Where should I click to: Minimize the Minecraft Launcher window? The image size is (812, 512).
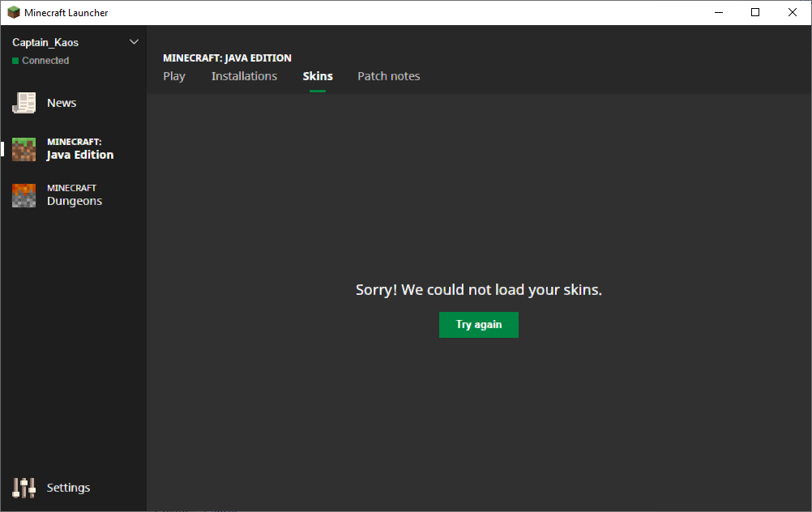(x=719, y=12)
